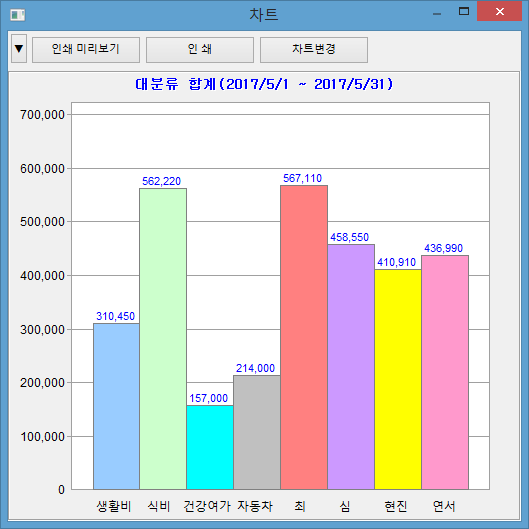Click the red 최 bar
Viewport: 529px width, 529px height.
click(304, 337)
